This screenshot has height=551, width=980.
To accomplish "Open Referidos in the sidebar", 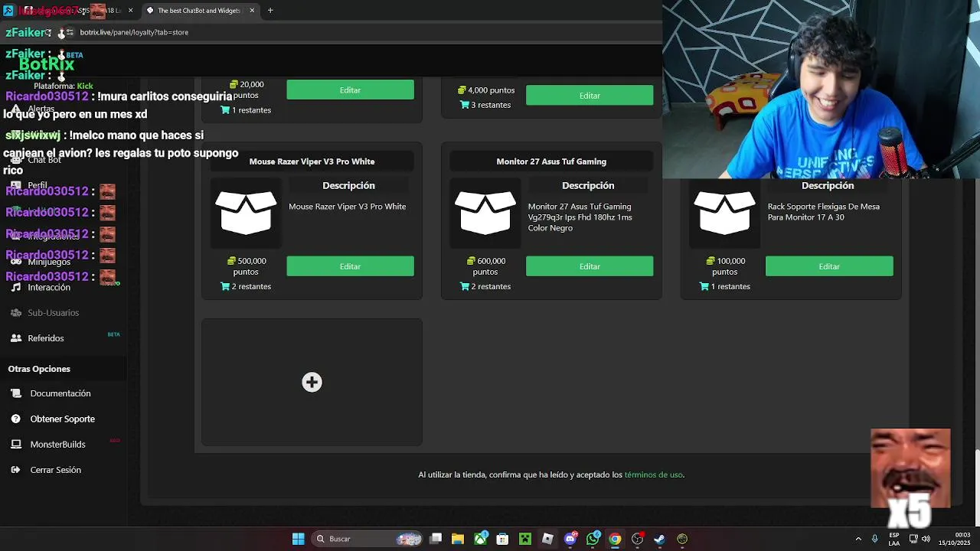I will pos(46,338).
